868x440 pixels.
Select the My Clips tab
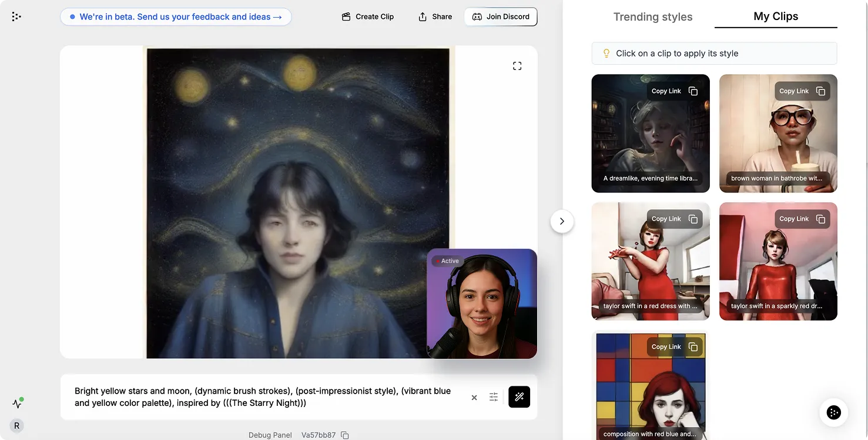pyautogui.click(x=776, y=16)
